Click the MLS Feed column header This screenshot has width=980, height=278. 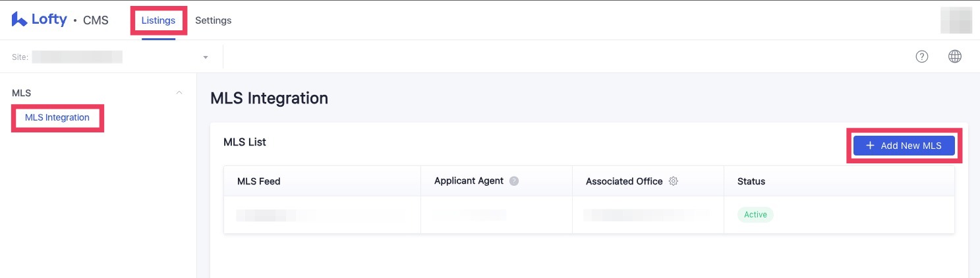(x=259, y=181)
